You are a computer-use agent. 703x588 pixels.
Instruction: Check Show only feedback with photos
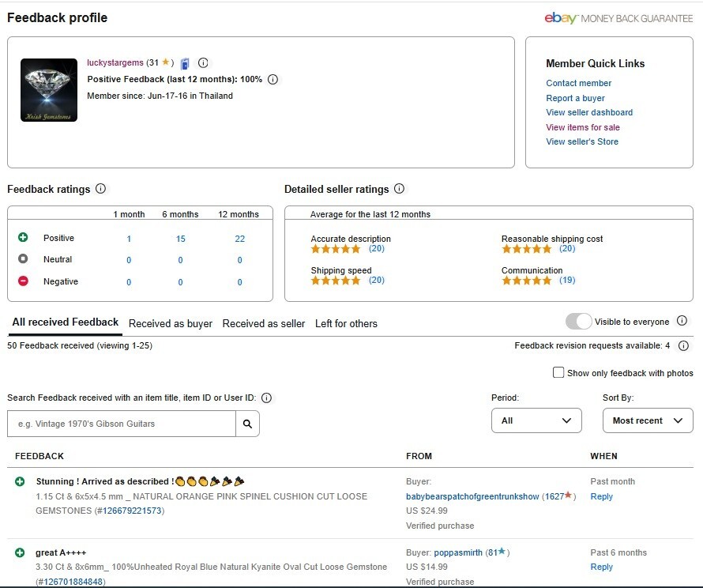click(x=558, y=372)
